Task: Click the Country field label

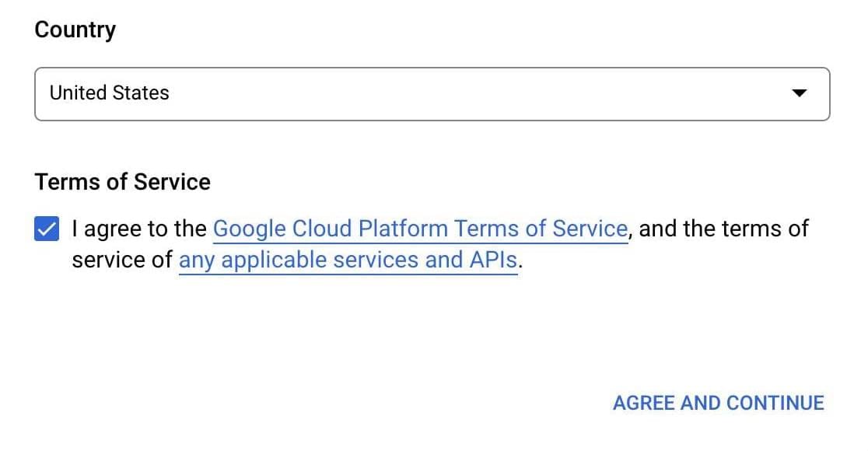Action: tap(75, 30)
